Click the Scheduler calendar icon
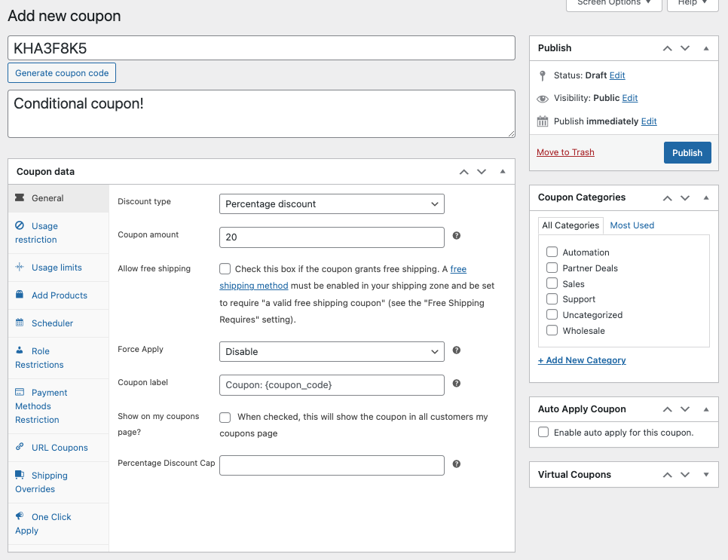This screenshot has height=560, width=728. [x=20, y=323]
